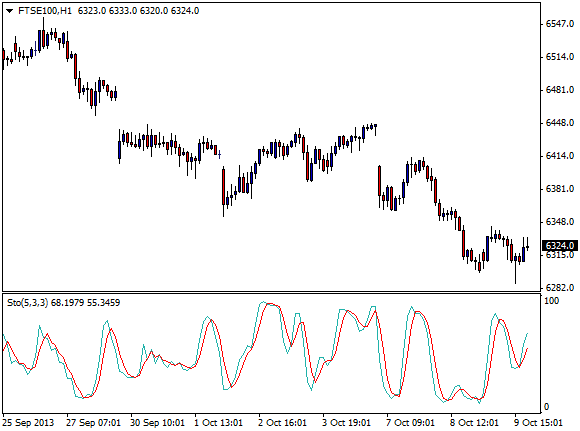Click the 6282.0 price scale label
580x431 pixels.
[x=560, y=288]
